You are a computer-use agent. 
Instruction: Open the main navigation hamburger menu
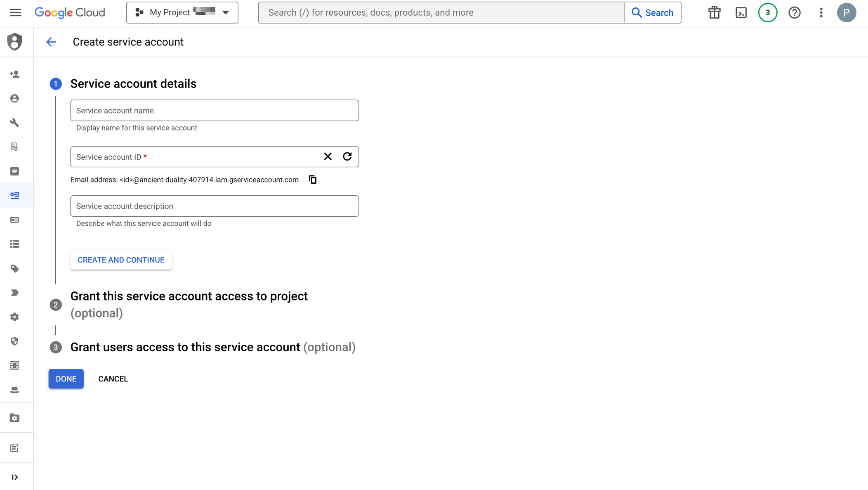[16, 12]
